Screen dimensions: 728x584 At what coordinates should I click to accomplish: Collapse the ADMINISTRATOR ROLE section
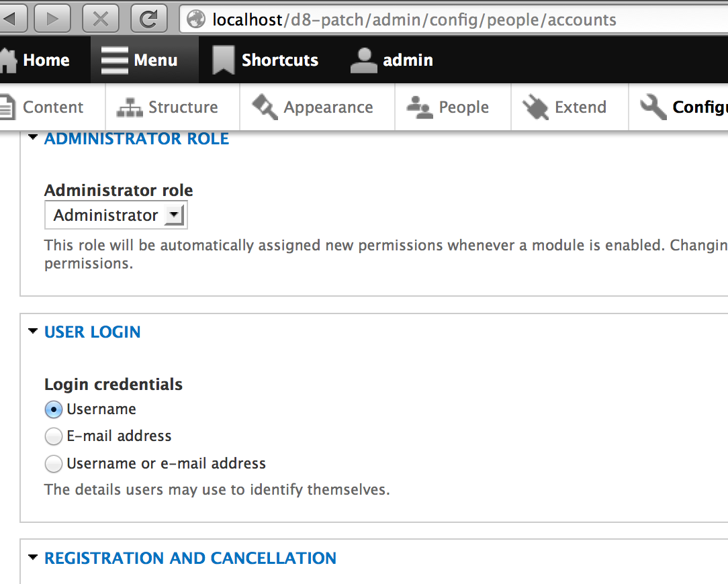pyautogui.click(x=136, y=138)
